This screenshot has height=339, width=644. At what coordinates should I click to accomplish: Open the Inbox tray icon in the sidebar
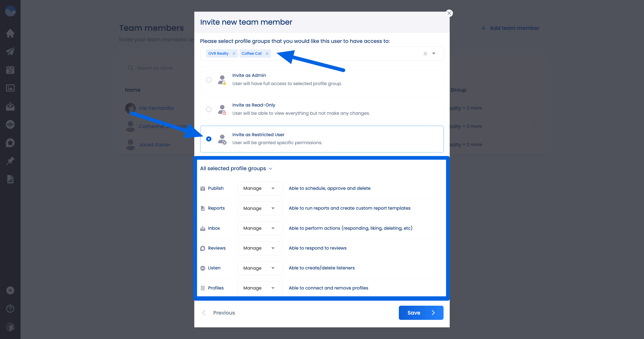(10, 106)
